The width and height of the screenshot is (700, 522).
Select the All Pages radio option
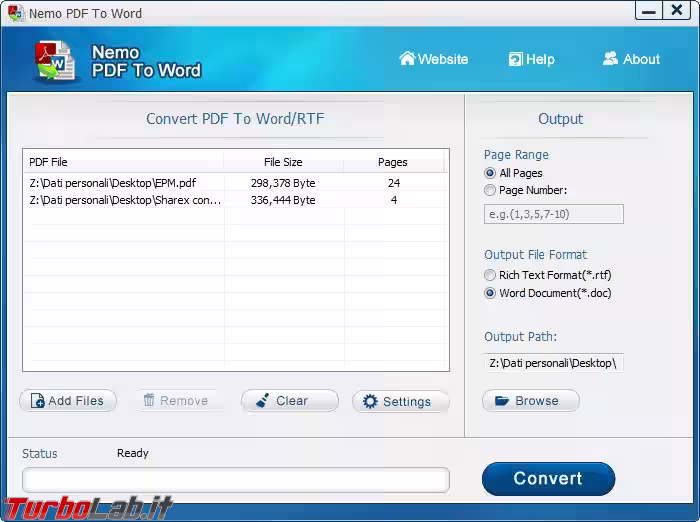(x=490, y=173)
